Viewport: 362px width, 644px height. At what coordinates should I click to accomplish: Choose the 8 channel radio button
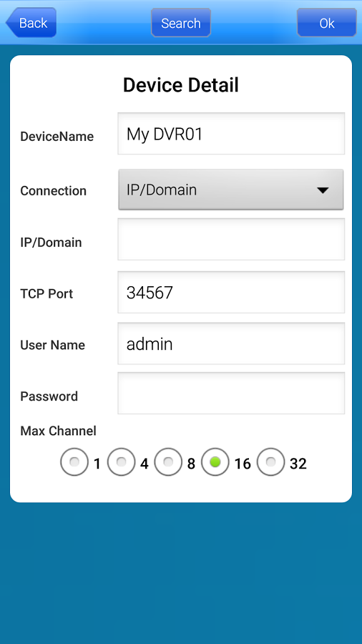(x=168, y=462)
